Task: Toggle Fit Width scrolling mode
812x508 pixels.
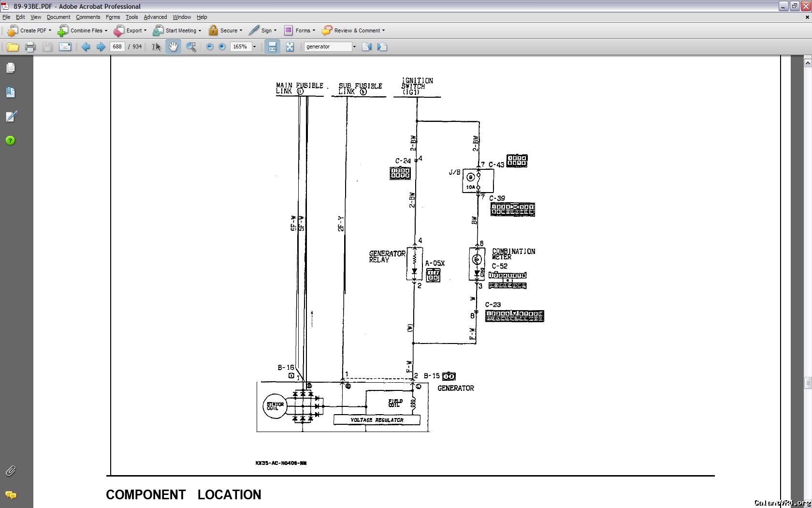Action: pos(272,47)
